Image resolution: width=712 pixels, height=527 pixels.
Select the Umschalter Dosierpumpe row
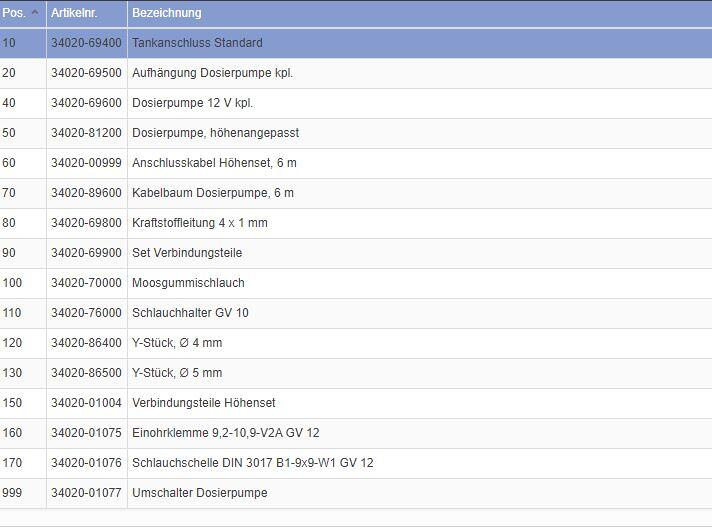tap(199, 493)
